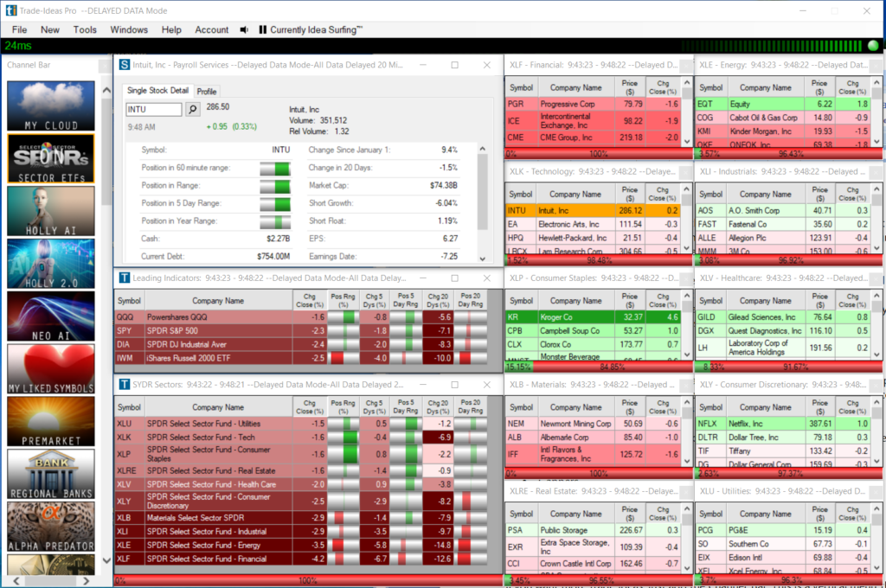Click the down scroll arrow in XLB Materials window
This screenshot has height=588, width=886.
coord(687,461)
